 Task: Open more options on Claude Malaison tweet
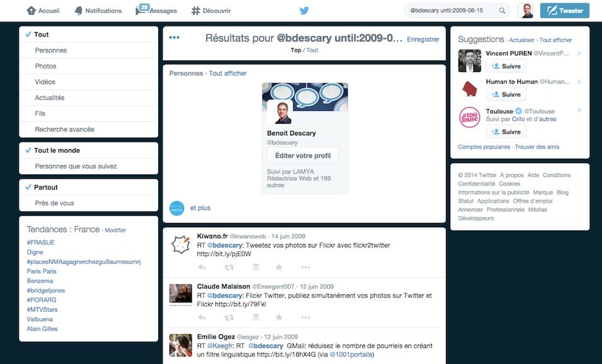(x=305, y=317)
